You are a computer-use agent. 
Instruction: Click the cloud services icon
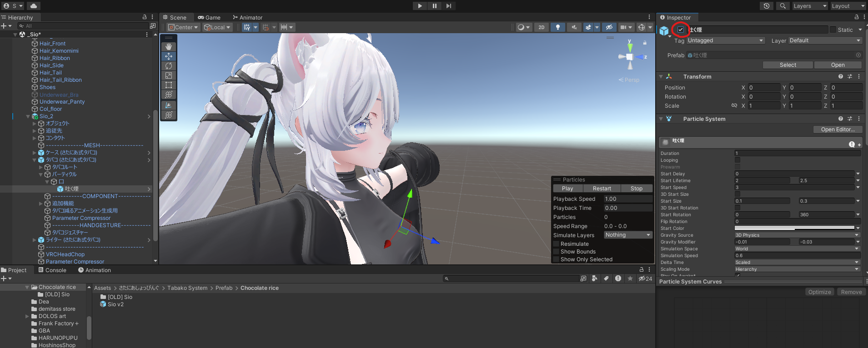pyautogui.click(x=34, y=6)
